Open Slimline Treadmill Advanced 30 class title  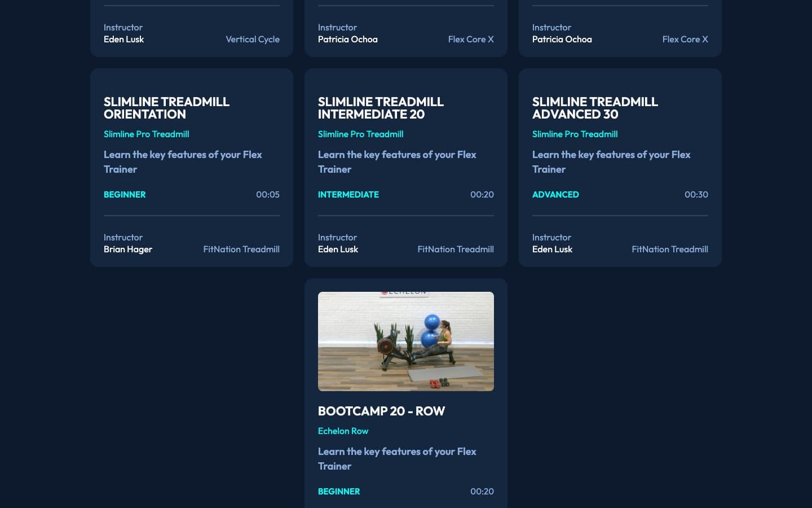[595, 108]
